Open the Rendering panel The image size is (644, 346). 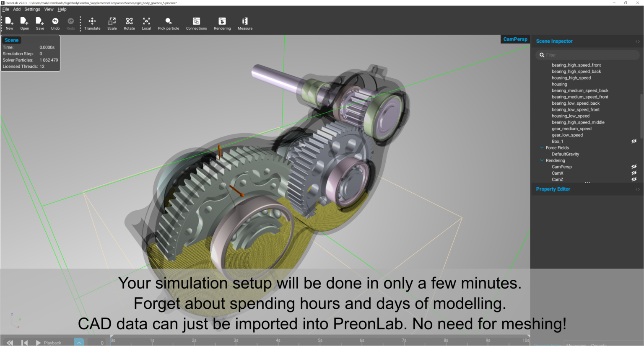click(222, 23)
